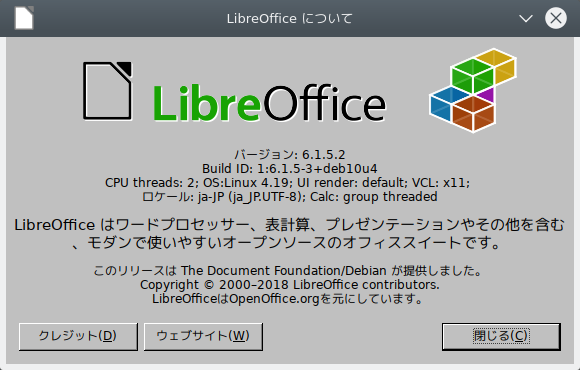Image resolution: width=580 pixels, height=370 pixels.
Task: Click the バージョン: 6.1.5.2 version line
Action: click(290, 154)
